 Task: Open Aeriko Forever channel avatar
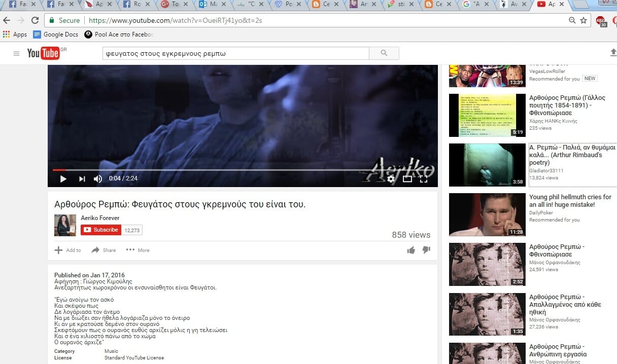click(65, 225)
